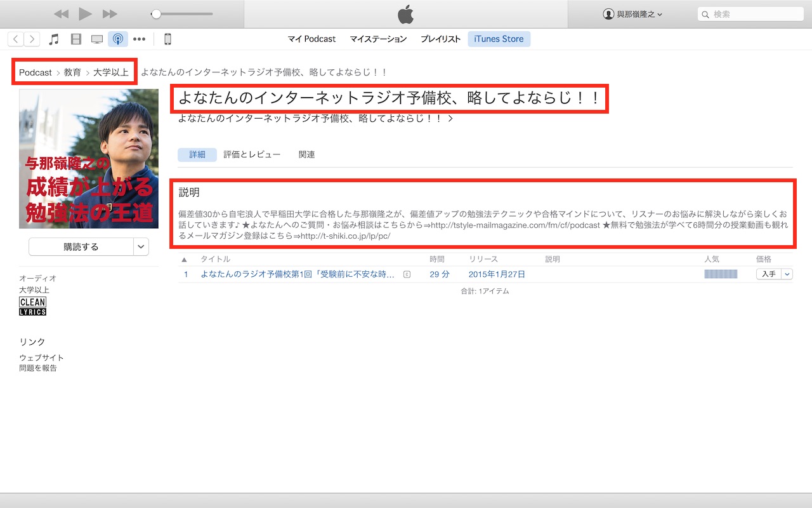Click the 購読する subscribe button
Screen dimensions: 812x508
click(x=81, y=247)
